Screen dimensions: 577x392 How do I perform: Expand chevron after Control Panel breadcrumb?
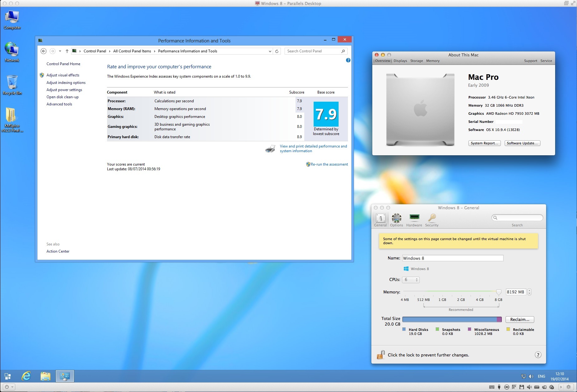coord(110,51)
